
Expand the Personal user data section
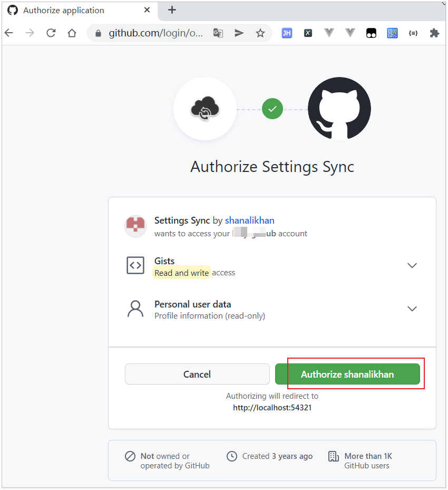412,309
